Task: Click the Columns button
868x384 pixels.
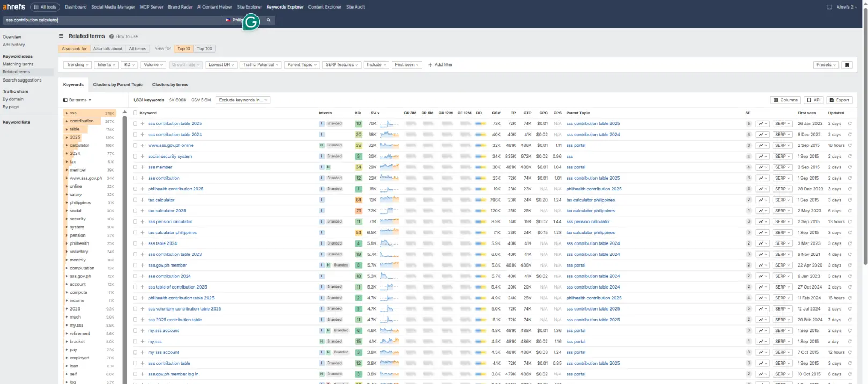Action: (x=785, y=100)
